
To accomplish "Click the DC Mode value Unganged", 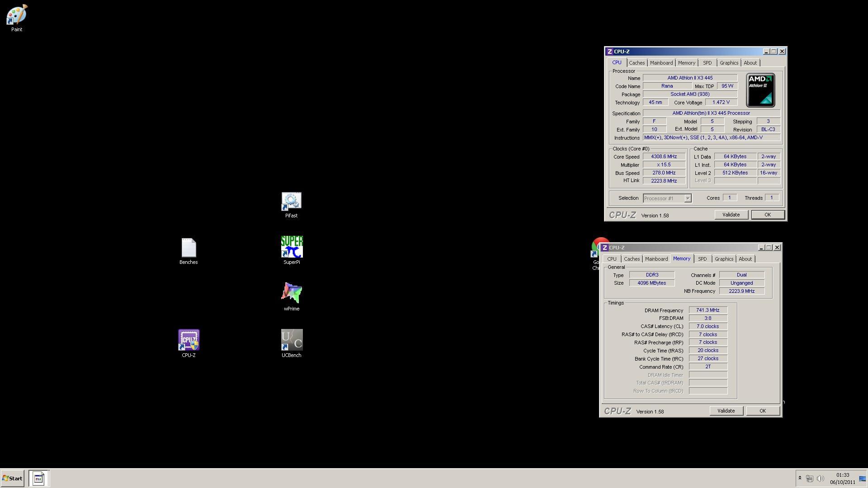I will (741, 283).
